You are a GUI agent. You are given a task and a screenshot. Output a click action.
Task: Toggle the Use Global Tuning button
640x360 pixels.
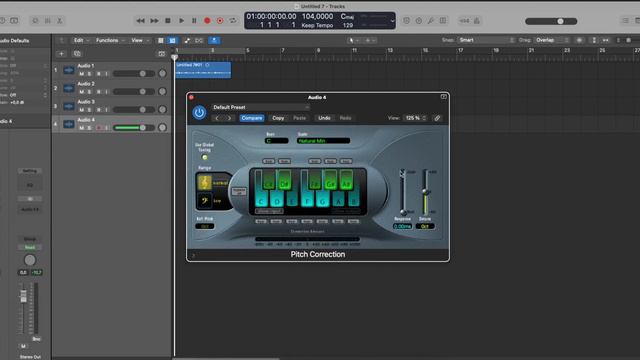(204, 157)
